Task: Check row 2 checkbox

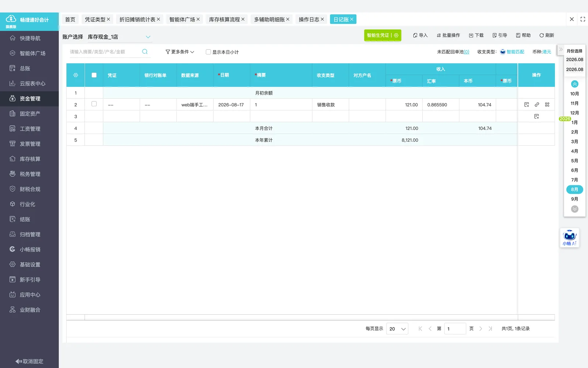Action: click(x=94, y=104)
